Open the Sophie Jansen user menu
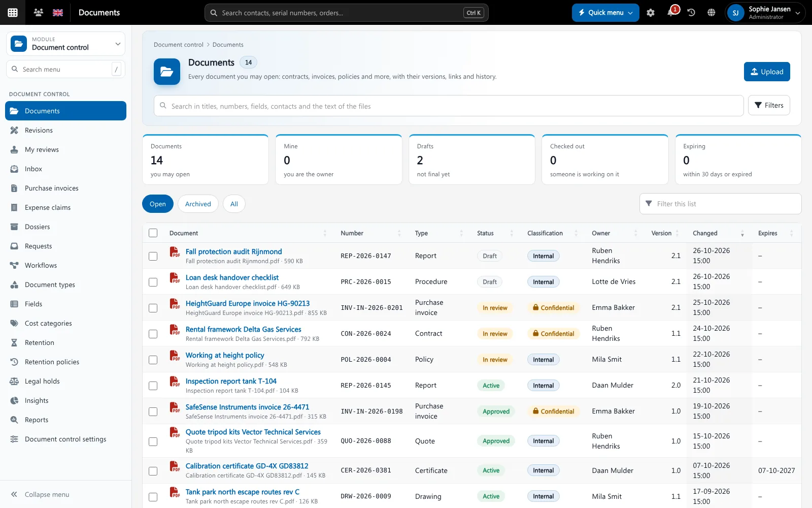Screen dimensions: 812x508 point(765,13)
